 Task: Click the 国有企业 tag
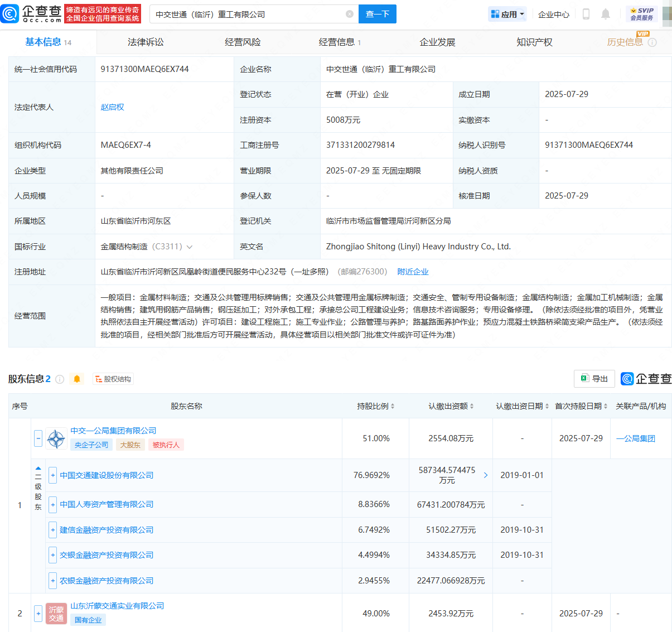click(x=88, y=620)
